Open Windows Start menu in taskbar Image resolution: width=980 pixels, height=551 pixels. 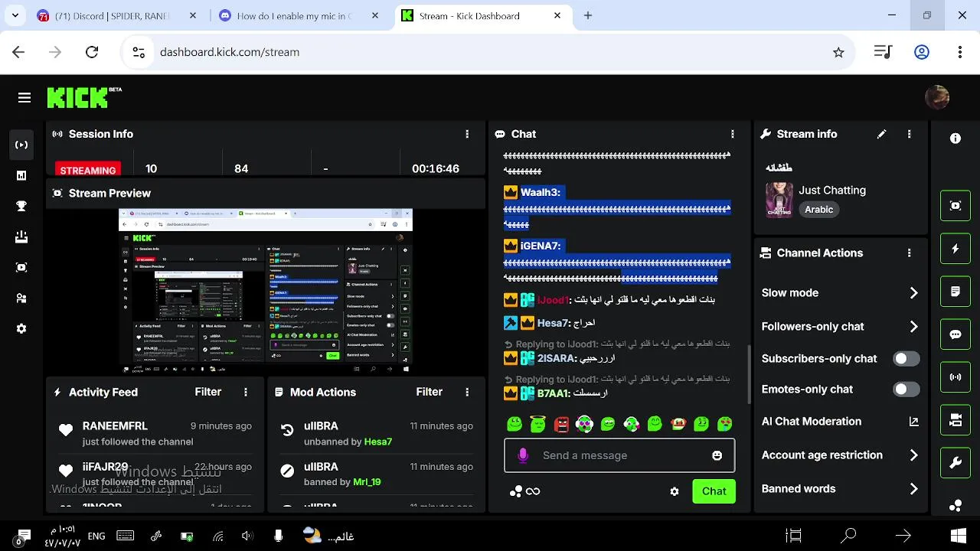click(958, 536)
